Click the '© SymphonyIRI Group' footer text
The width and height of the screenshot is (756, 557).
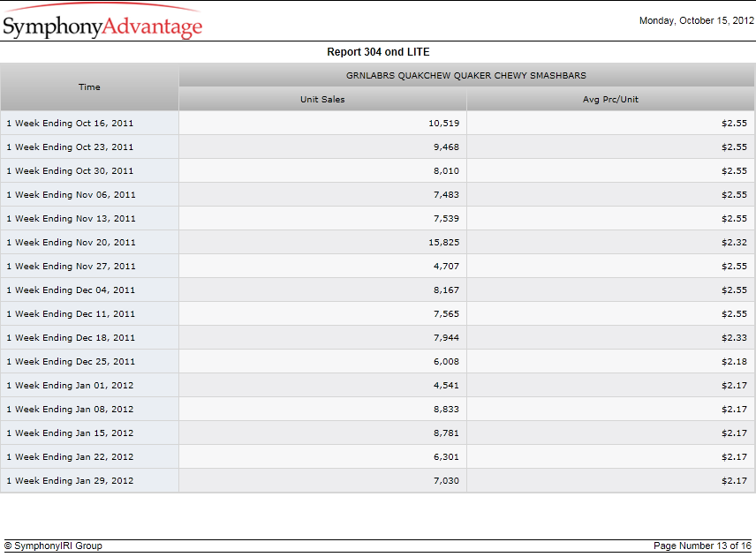point(53,546)
